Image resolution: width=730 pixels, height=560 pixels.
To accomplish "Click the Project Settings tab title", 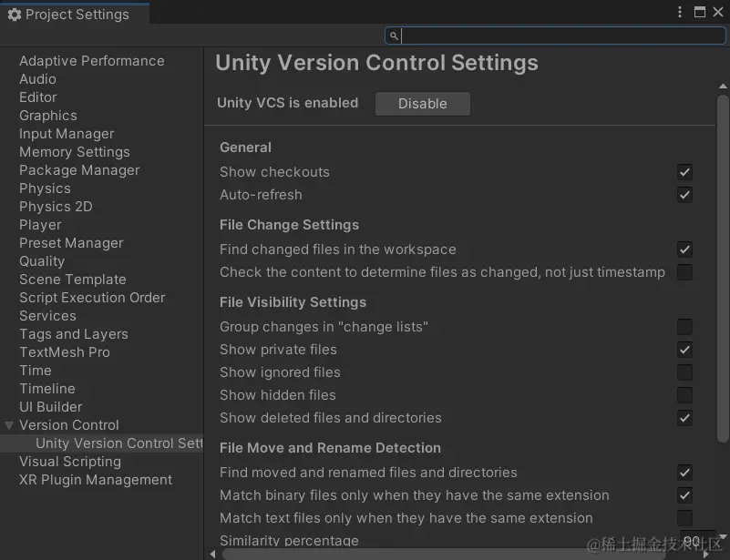I will coord(77,15).
